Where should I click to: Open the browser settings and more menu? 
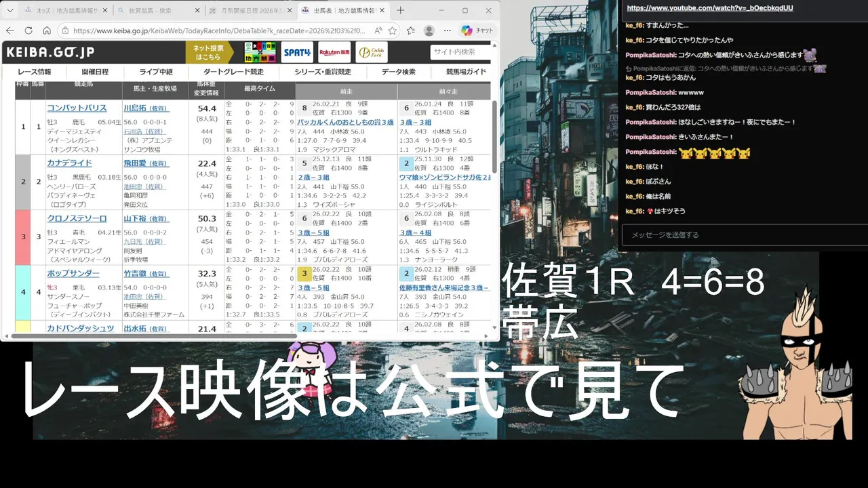(447, 30)
